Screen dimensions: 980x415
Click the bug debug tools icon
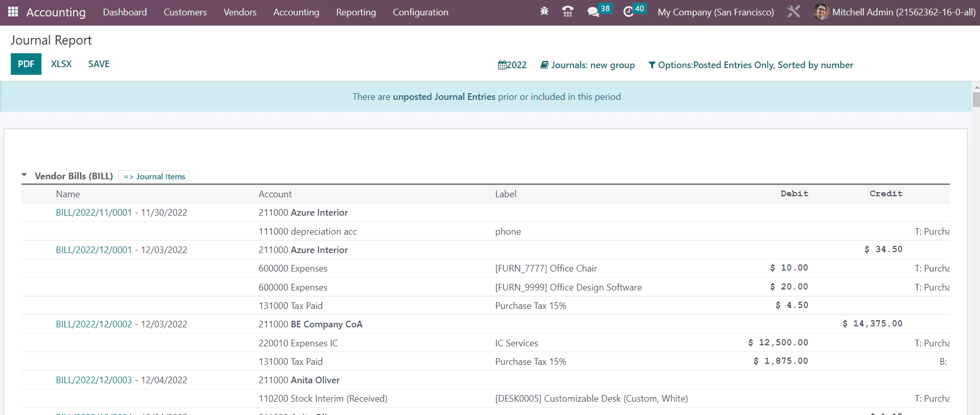pyautogui.click(x=544, y=11)
